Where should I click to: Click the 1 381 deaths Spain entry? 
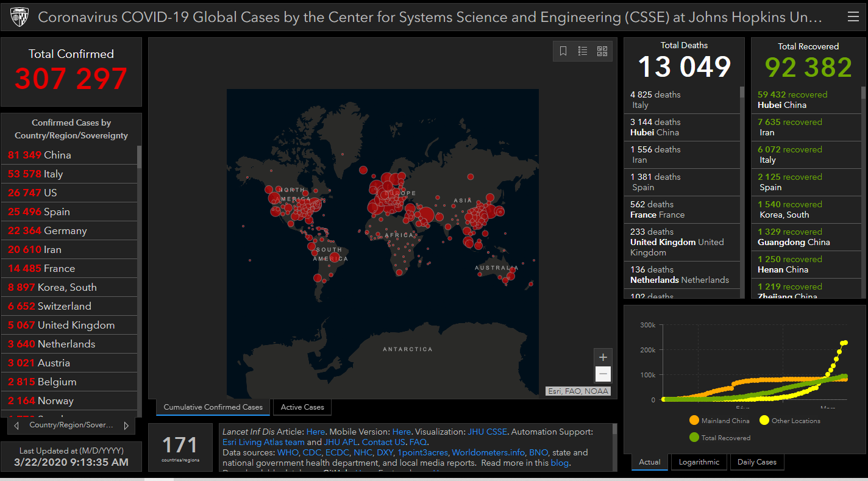tap(681, 182)
